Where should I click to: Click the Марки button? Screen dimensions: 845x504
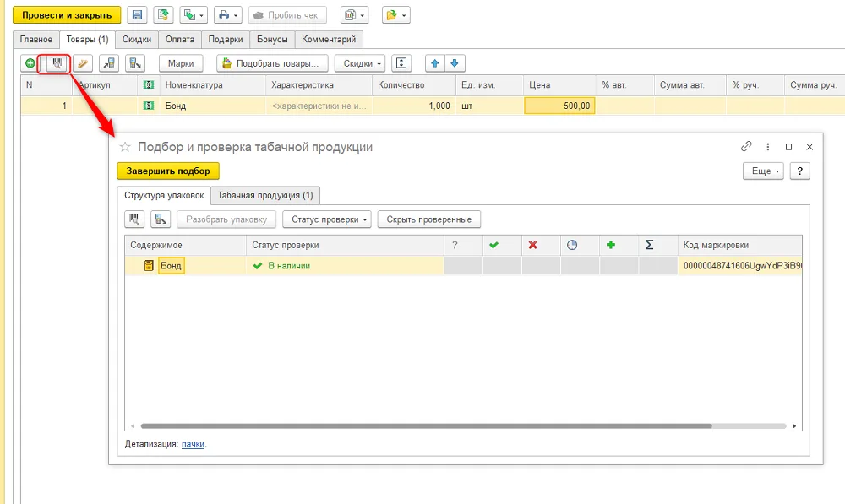click(181, 63)
